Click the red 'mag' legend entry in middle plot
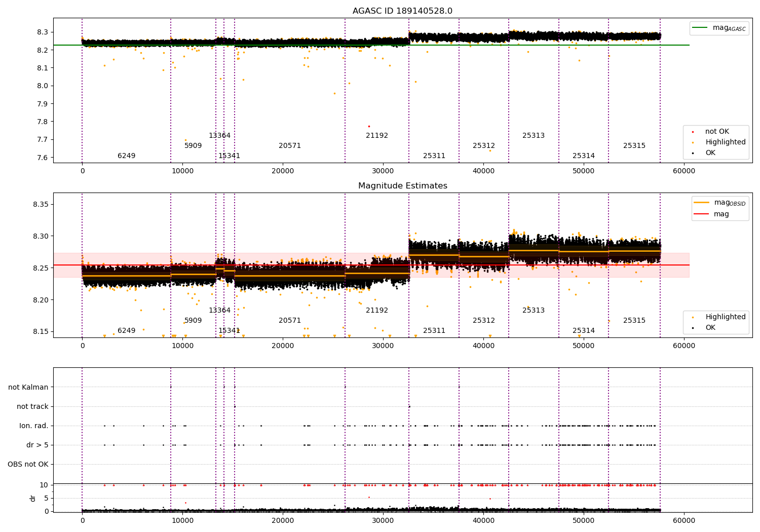 pyautogui.click(x=712, y=214)
